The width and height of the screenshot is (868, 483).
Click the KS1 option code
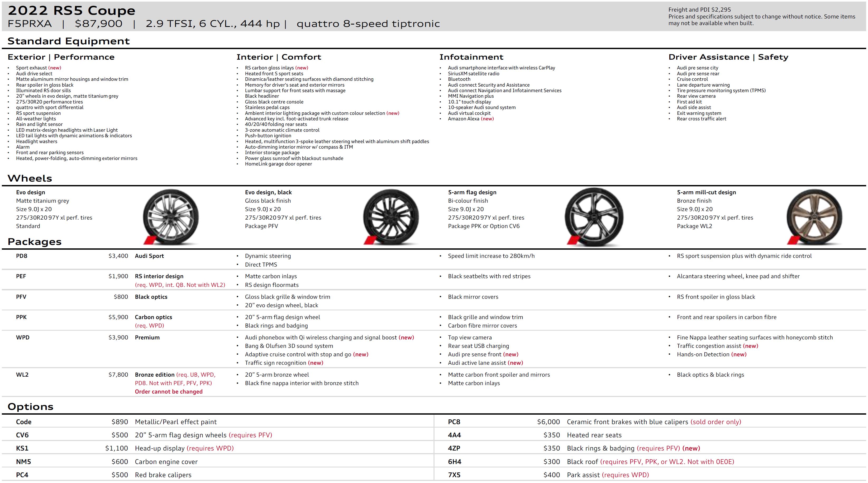click(22, 448)
